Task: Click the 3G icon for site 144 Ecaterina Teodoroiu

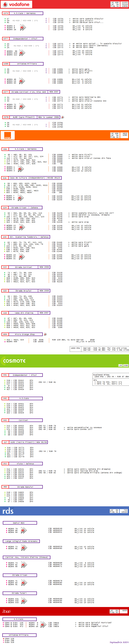Action: click(x=22, y=257)
